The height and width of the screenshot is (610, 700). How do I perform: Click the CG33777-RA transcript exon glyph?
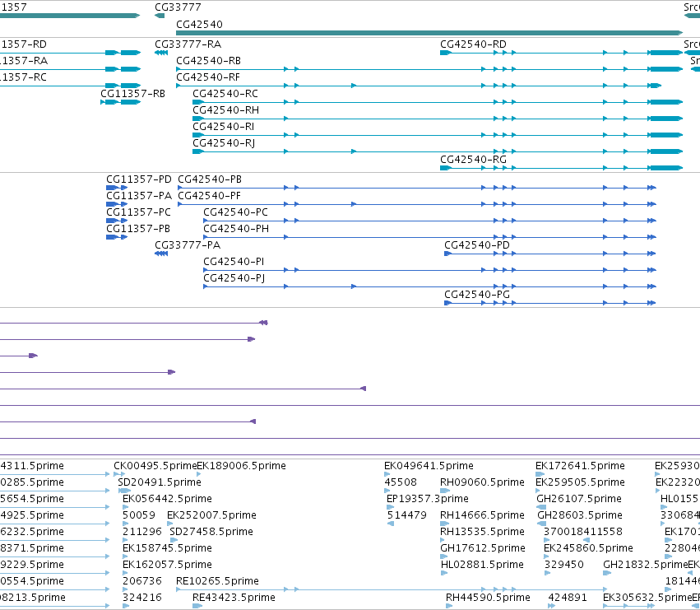click(161, 53)
